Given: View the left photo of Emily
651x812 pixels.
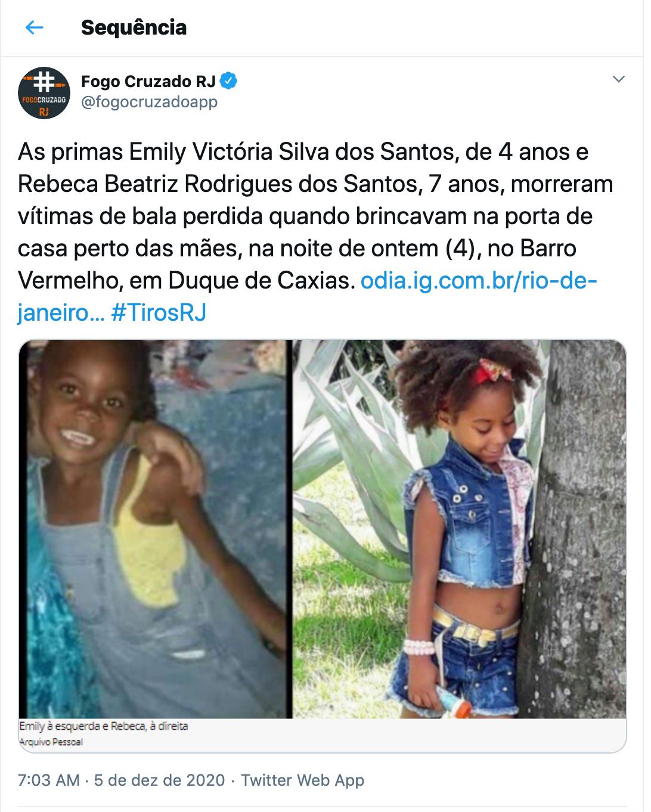Looking at the screenshot, I should [x=156, y=529].
